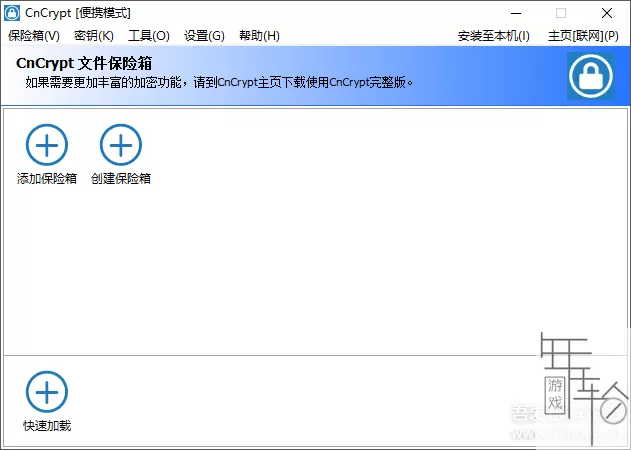This screenshot has height=450, width=631.
Task: Click the lock logo in the blue banner
Action: coord(591,76)
